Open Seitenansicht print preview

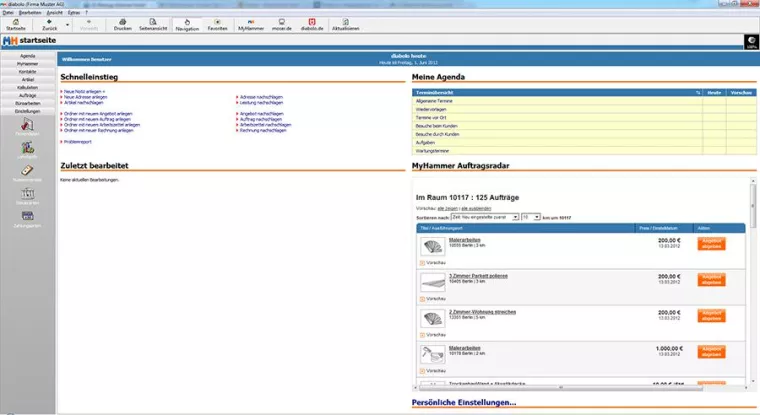coord(153,24)
